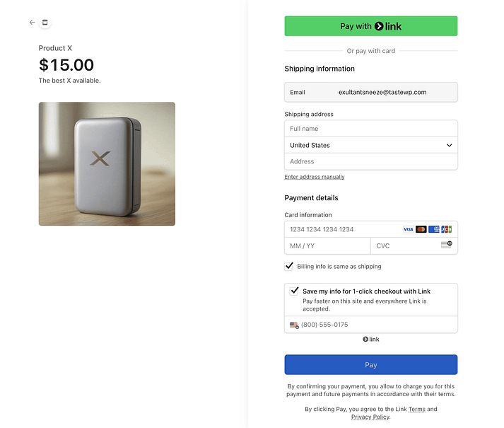Click the Product X image thumbnail
The image size is (504, 428).
click(x=107, y=164)
